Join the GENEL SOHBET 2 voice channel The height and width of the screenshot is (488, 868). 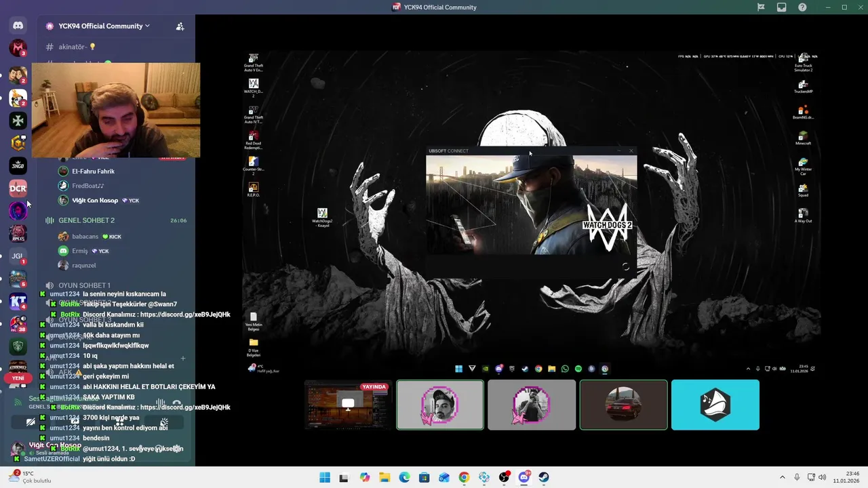pos(86,220)
